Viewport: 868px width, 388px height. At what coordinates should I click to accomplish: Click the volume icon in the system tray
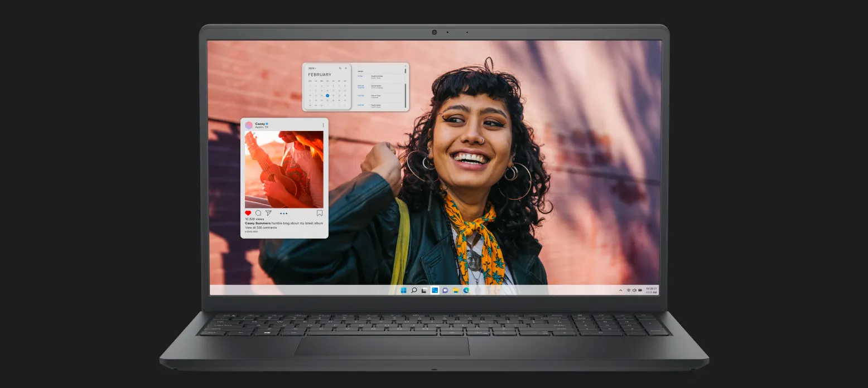pyautogui.click(x=634, y=290)
